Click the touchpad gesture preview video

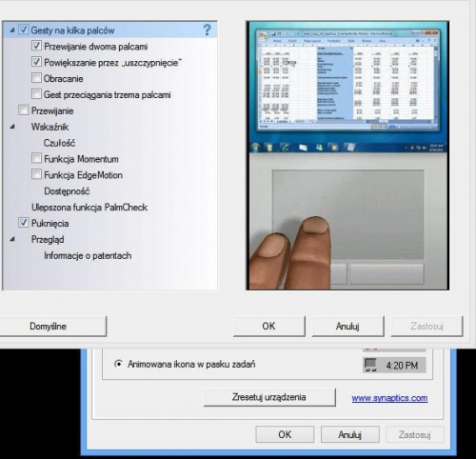tap(347, 155)
